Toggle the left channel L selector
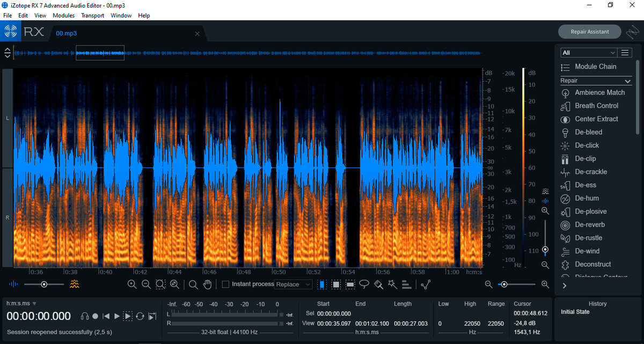This screenshot has height=344, width=644. [8, 118]
